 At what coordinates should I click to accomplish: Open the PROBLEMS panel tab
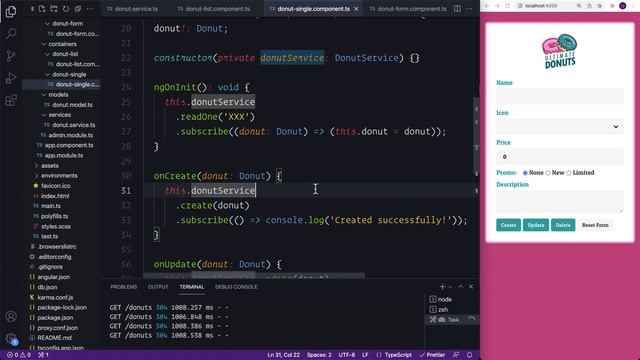point(124,287)
